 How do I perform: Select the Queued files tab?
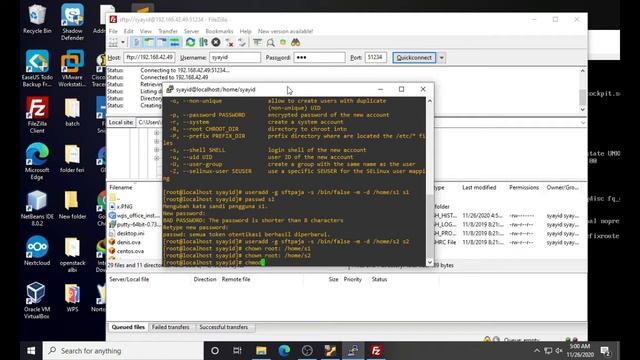(128, 327)
